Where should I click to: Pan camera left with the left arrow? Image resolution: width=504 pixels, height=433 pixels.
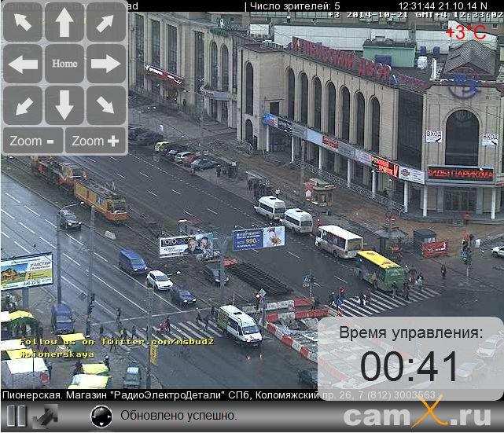(24, 64)
